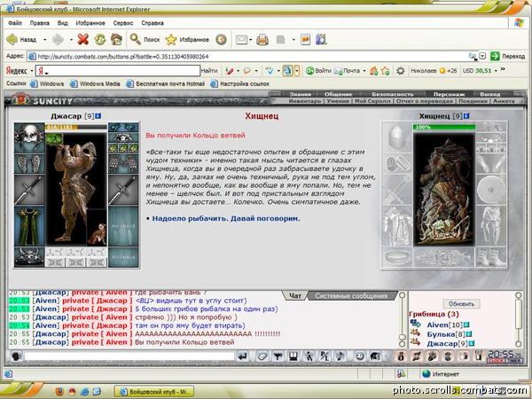Viewport: 532px width, 399px height.
Task: Click Джасар's skull helmet equipment slot
Action: pyautogui.click(x=29, y=137)
